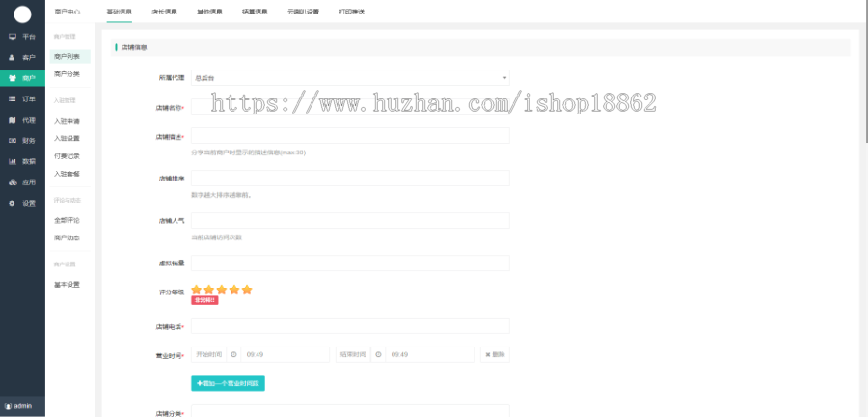Click the 开始时间 field showing 09:49
This screenshot has width=868, height=417.
[285, 355]
